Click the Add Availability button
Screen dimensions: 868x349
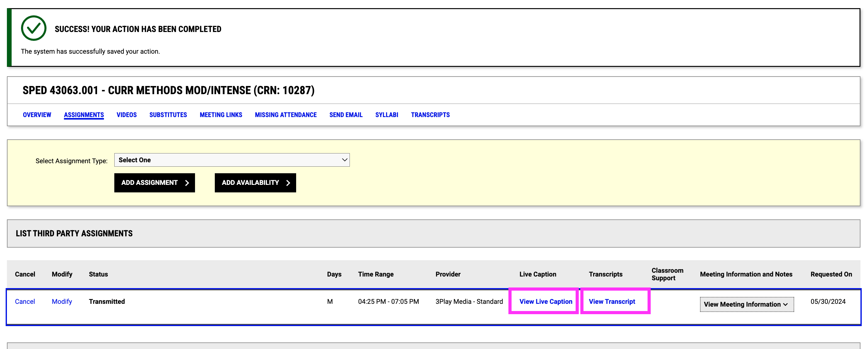click(255, 183)
